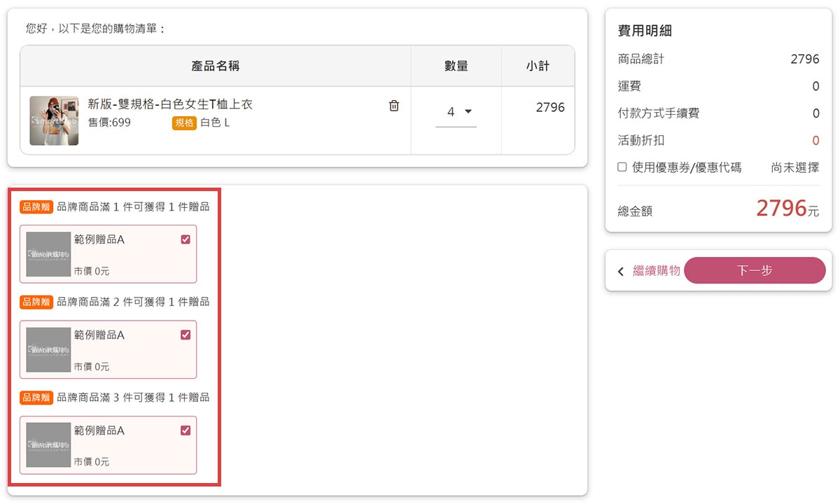Click gift image under 滿 3 件 promotion
The image size is (840, 504).
pyautogui.click(x=48, y=445)
